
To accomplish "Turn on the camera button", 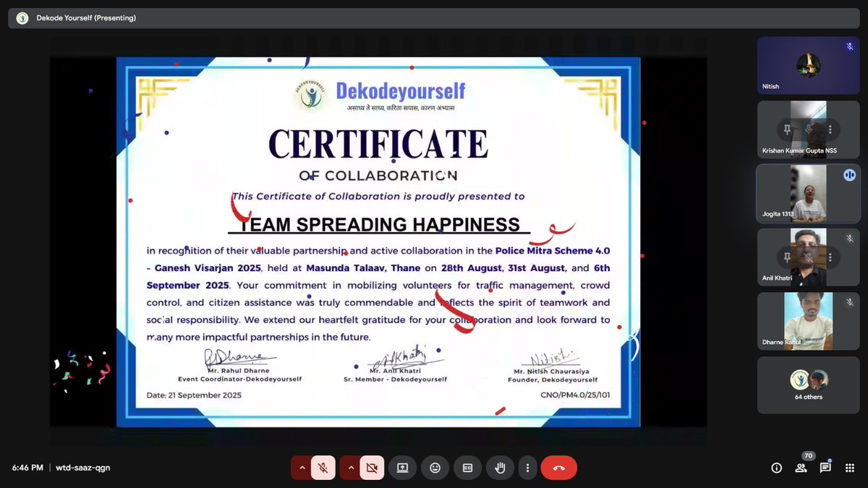I will click(x=372, y=468).
